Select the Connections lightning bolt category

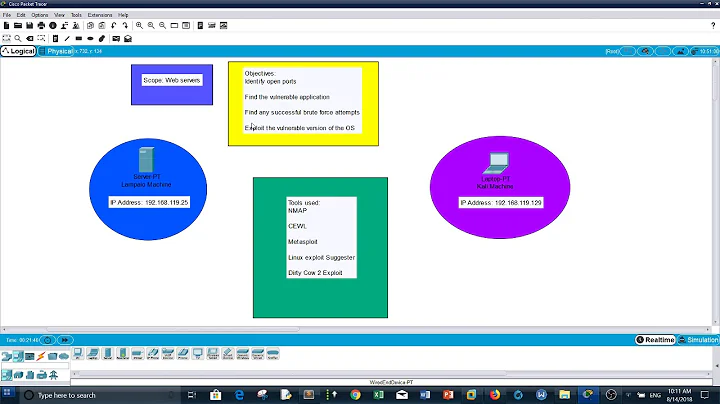click(x=41, y=356)
